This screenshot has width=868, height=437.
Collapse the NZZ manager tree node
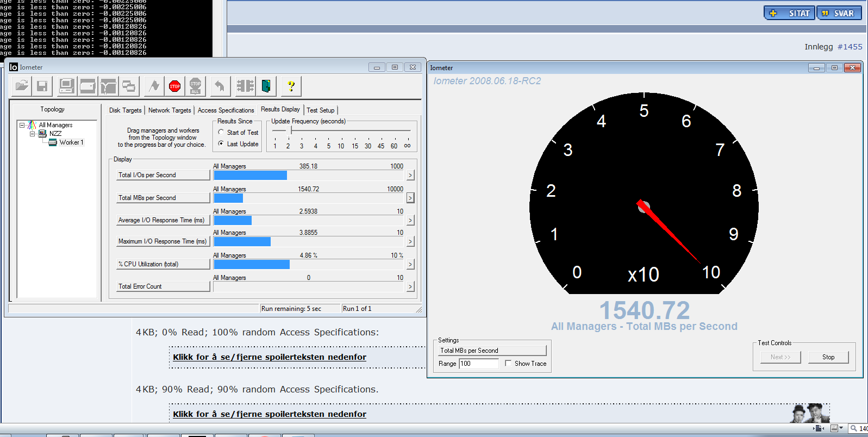click(x=32, y=134)
